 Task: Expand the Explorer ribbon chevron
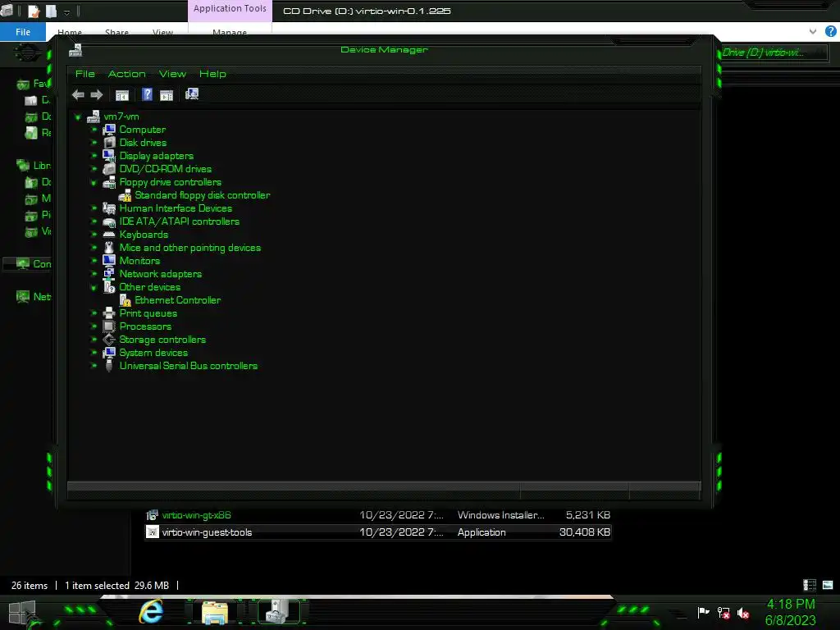(813, 32)
